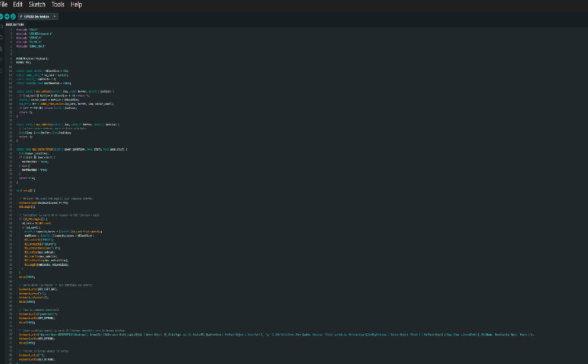588x364 pixels.
Task: Open the Debug panel in sidebar
Action: pyautogui.click(x=1, y=60)
